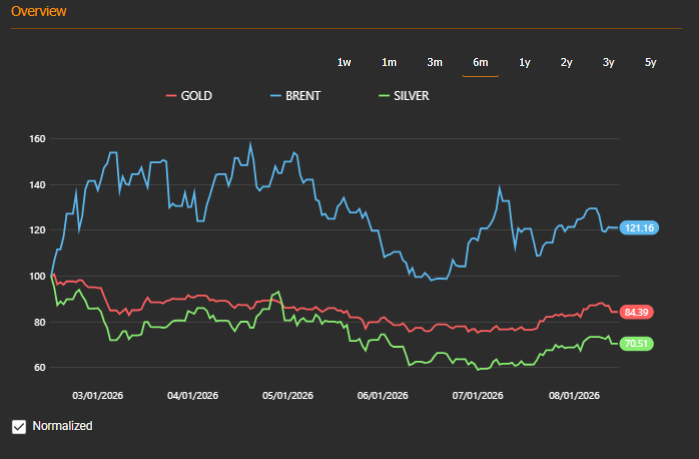699x459 pixels.
Task: Click the 60 y-axis label
Action: [x=40, y=368]
